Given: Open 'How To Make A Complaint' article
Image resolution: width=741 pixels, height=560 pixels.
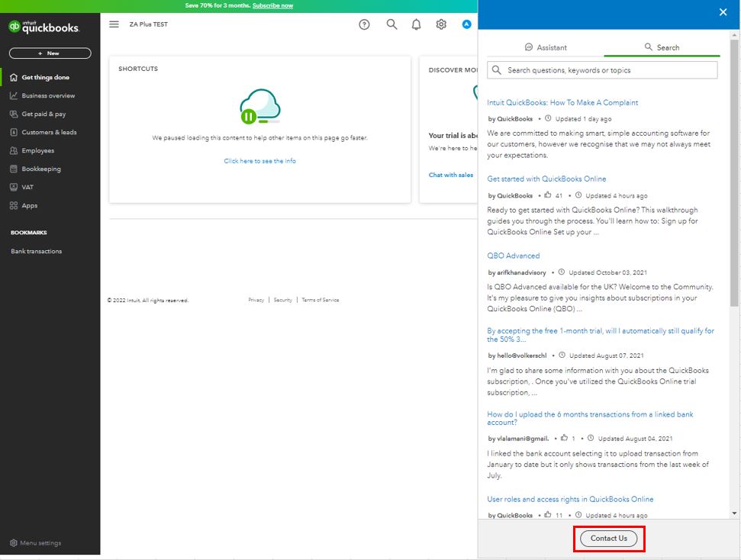Looking at the screenshot, I should 562,102.
